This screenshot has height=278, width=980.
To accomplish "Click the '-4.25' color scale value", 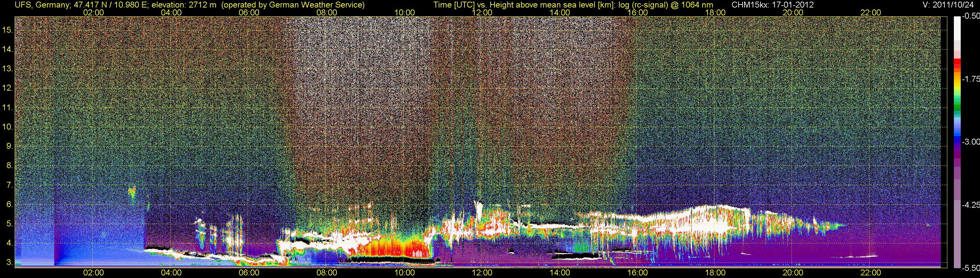I will click(x=971, y=205).
